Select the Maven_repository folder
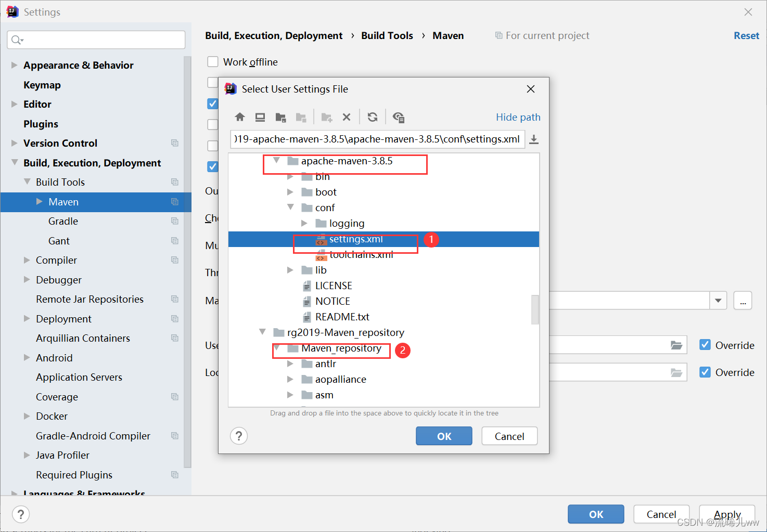The image size is (767, 532). [x=341, y=348]
